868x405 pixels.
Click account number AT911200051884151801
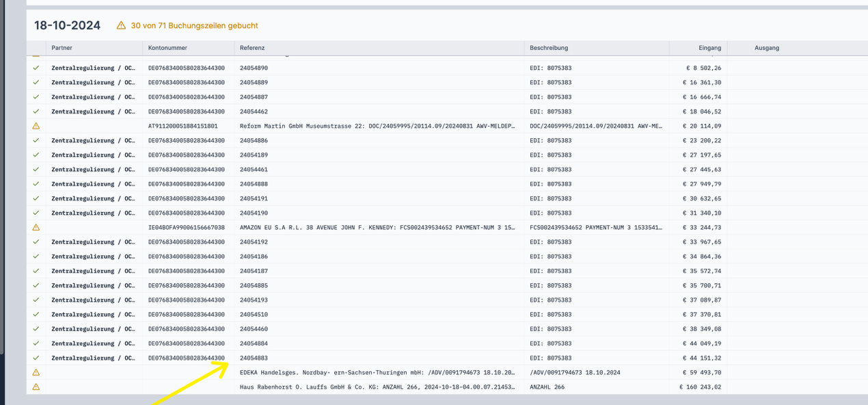coord(182,126)
